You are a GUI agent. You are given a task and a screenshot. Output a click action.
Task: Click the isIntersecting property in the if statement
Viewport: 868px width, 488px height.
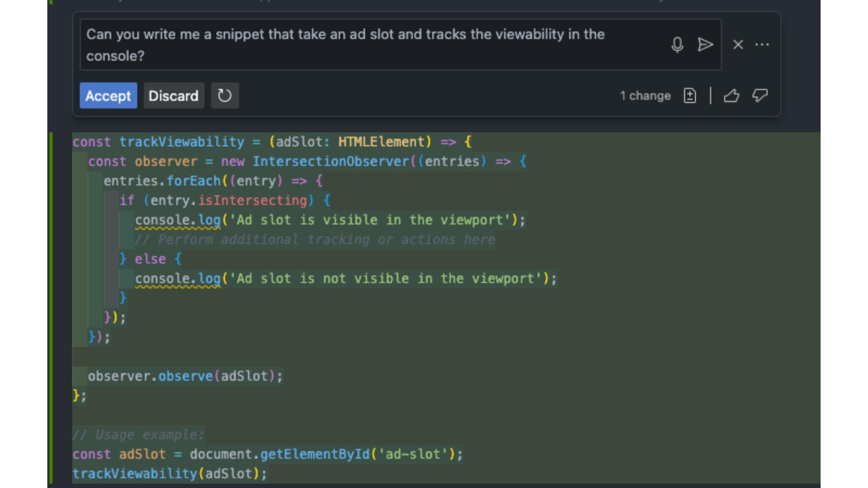[x=253, y=201]
